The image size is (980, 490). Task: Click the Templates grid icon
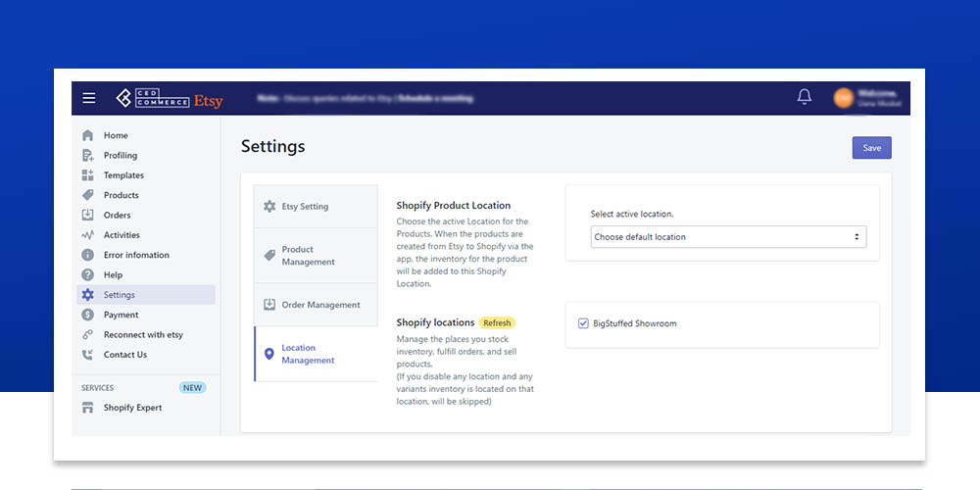tap(87, 175)
